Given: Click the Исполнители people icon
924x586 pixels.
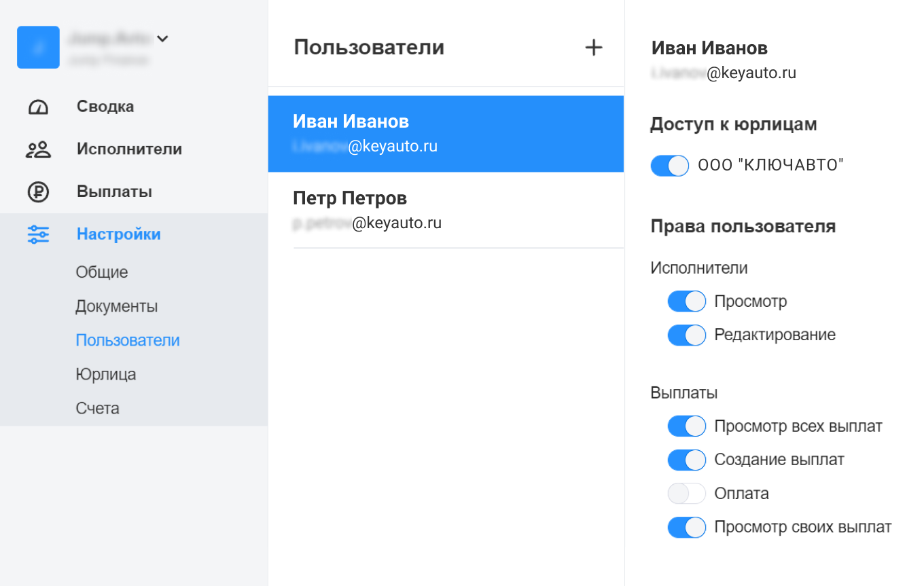Looking at the screenshot, I should pyautogui.click(x=37, y=149).
